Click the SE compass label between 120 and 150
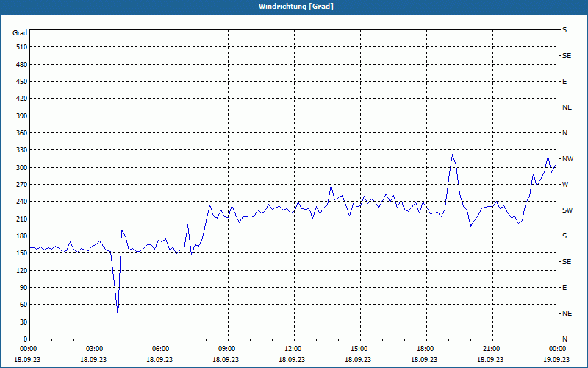This screenshot has height=368, width=588. click(x=567, y=262)
